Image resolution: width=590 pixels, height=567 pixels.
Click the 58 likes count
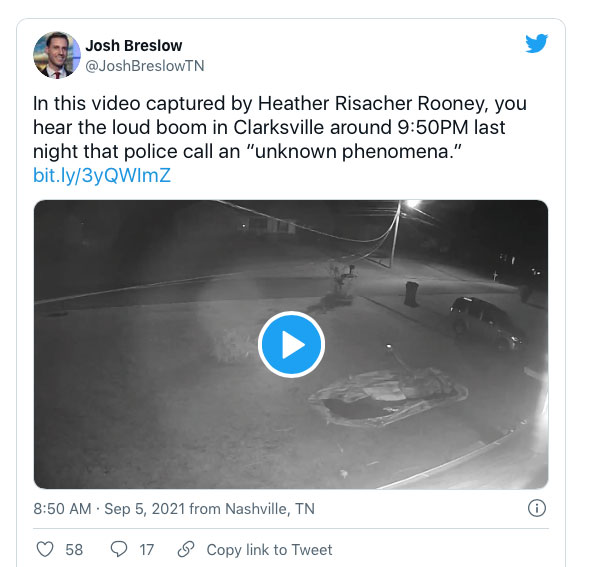[x=74, y=550]
